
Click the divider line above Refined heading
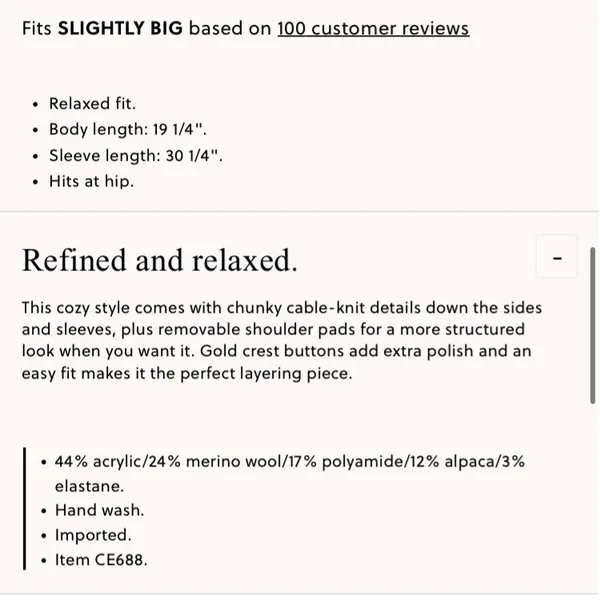pyautogui.click(x=298, y=211)
